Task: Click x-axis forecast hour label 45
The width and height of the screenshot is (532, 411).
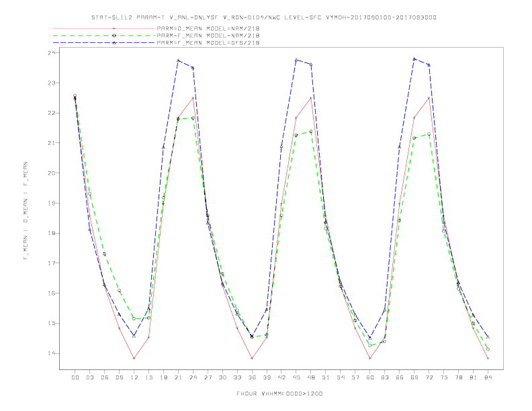Action: (296, 377)
